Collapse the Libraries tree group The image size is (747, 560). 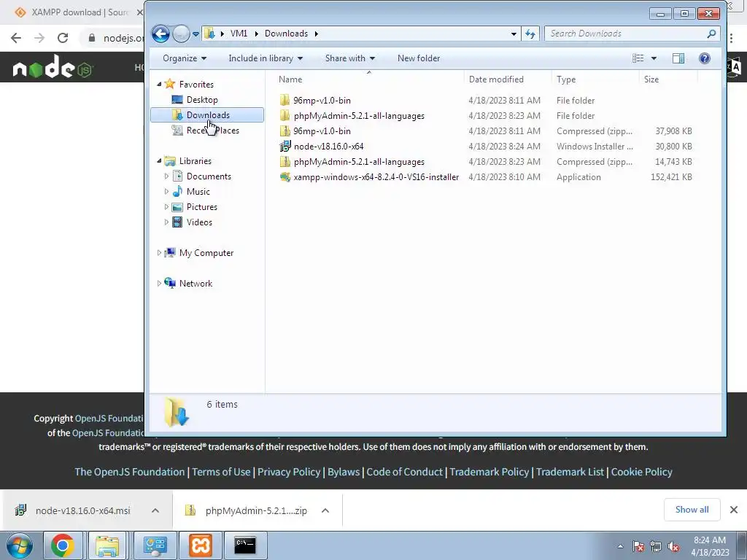pyautogui.click(x=159, y=161)
